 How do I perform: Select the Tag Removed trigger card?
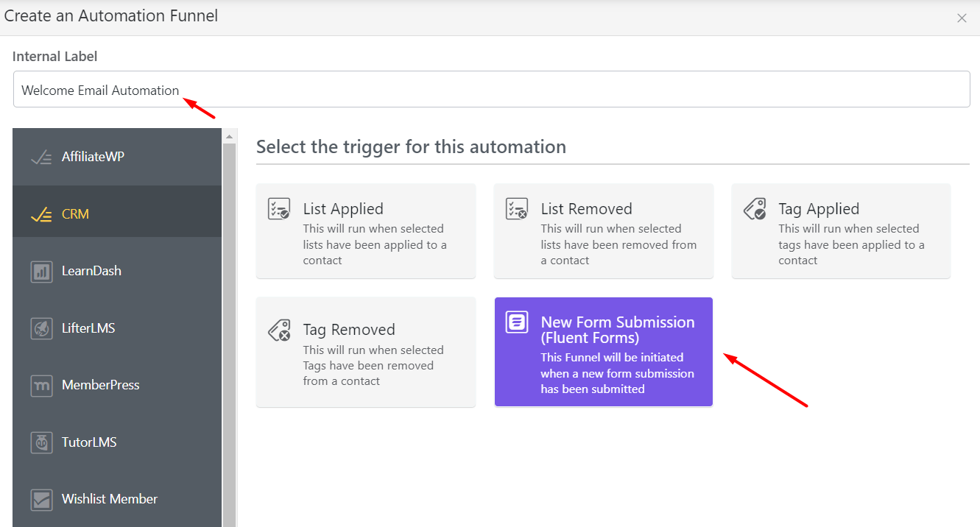[x=366, y=352]
